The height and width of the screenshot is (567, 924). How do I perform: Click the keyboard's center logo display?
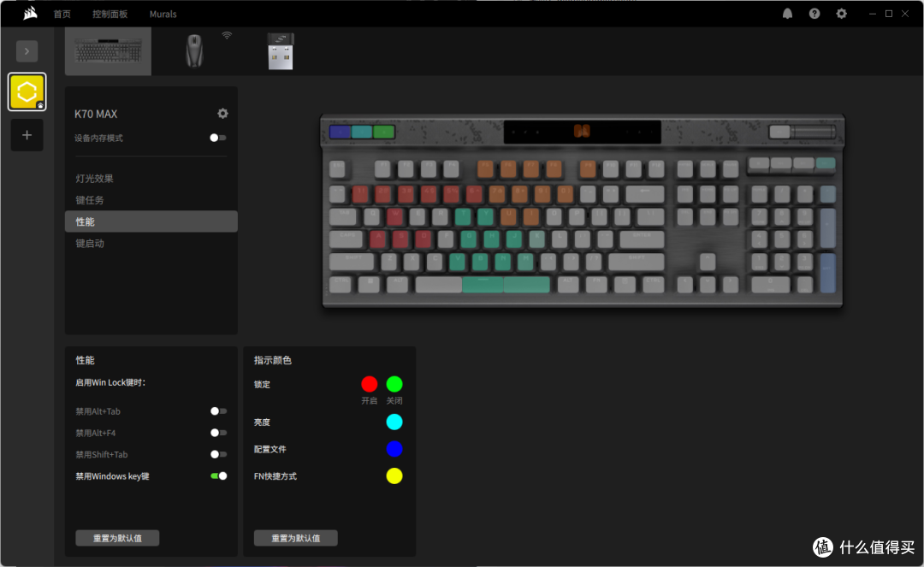[583, 132]
